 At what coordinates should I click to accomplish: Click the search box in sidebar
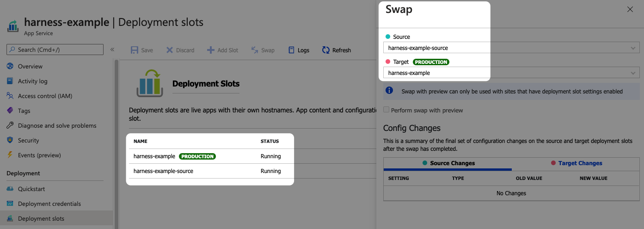click(55, 50)
